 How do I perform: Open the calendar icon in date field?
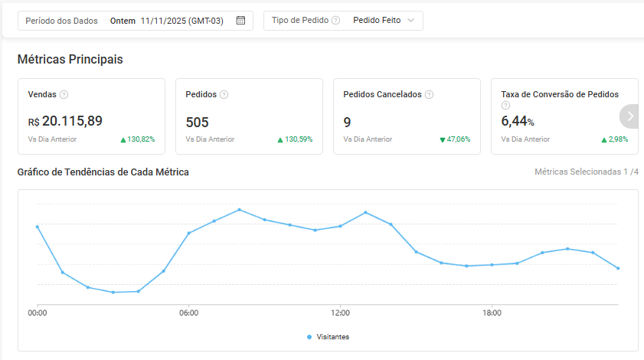240,21
